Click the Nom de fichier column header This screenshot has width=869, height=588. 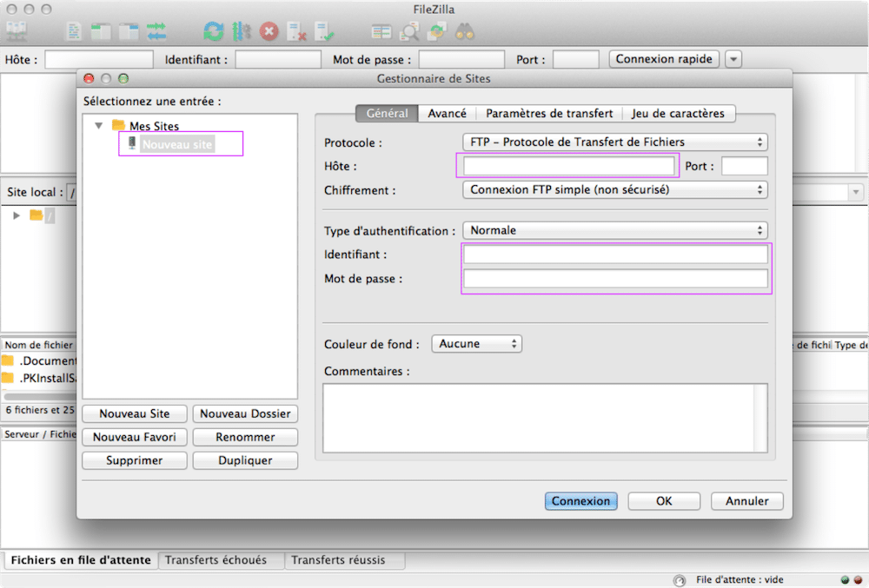point(38,345)
